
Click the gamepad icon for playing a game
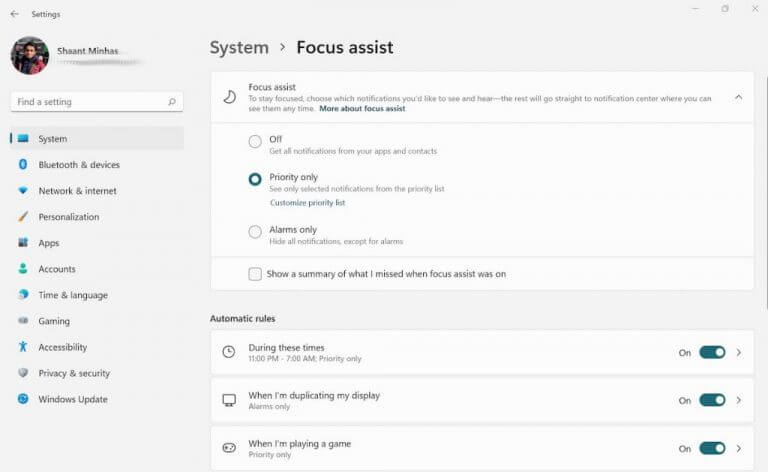click(x=229, y=448)
